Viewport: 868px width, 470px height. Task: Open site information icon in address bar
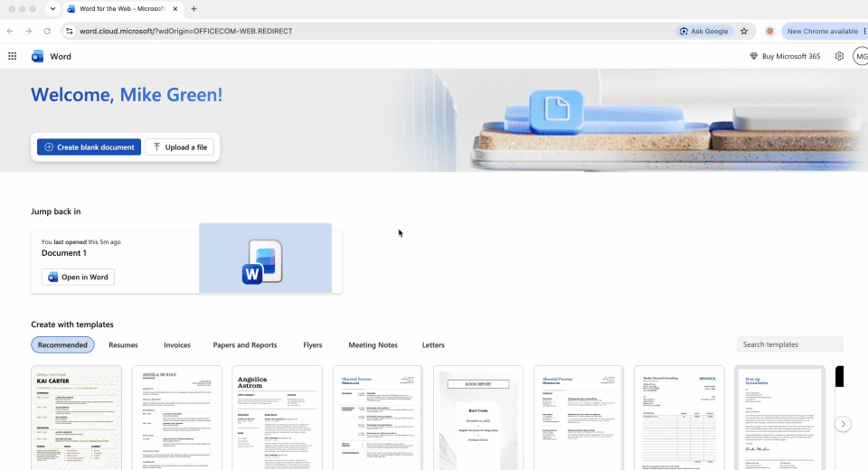coord(70,31)
